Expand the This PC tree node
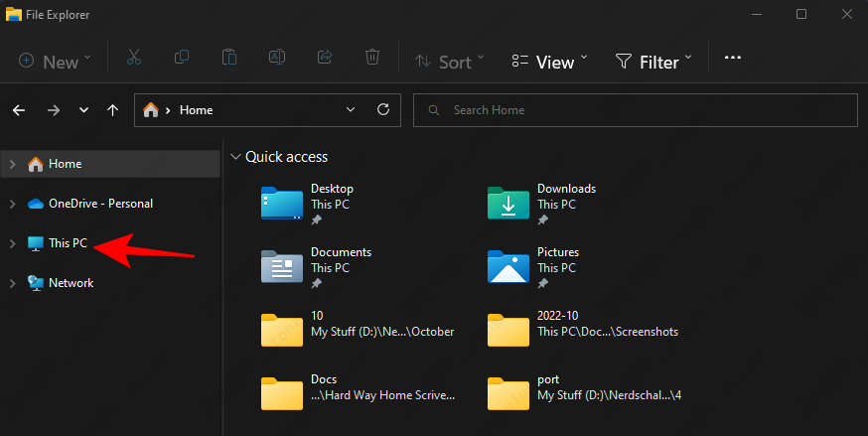The height and width of the screenshot is (436, 868). (12, 243)
